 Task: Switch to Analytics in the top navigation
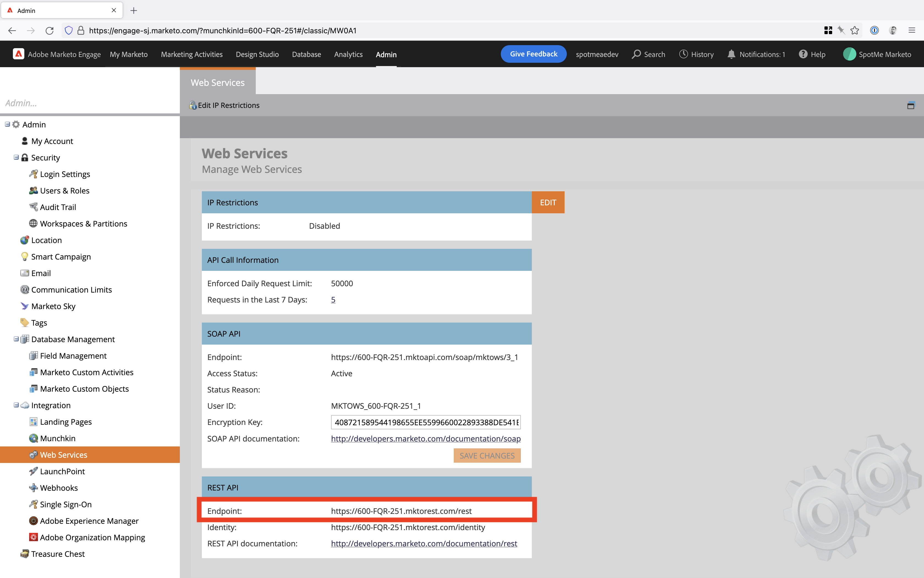(348, 54)
